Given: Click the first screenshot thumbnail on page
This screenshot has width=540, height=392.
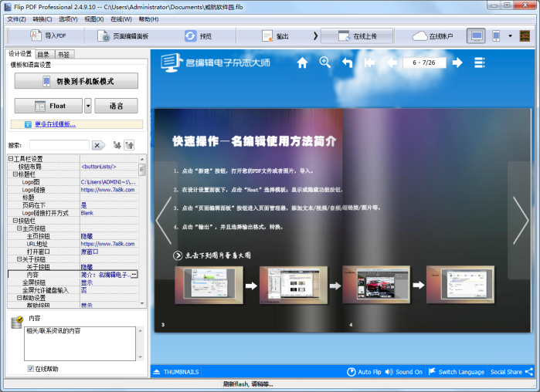Looking at the screenshot, I should tap(209, 285).
